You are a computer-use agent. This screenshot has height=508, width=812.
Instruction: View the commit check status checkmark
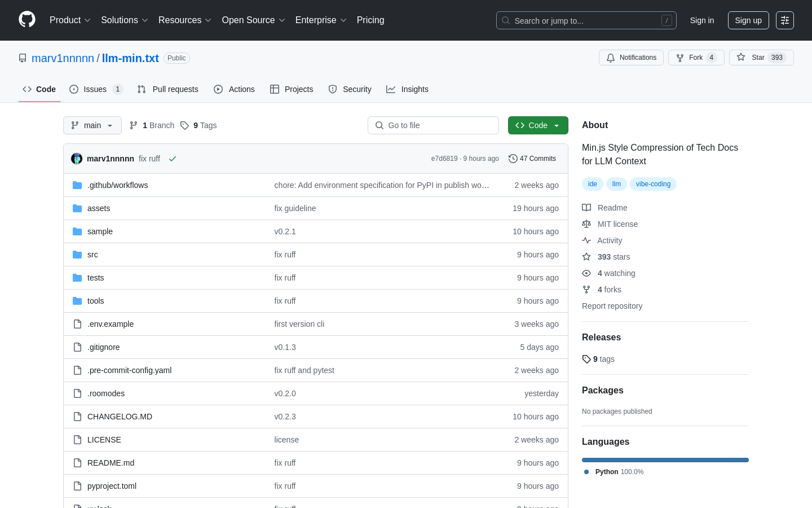click(173, 159)
